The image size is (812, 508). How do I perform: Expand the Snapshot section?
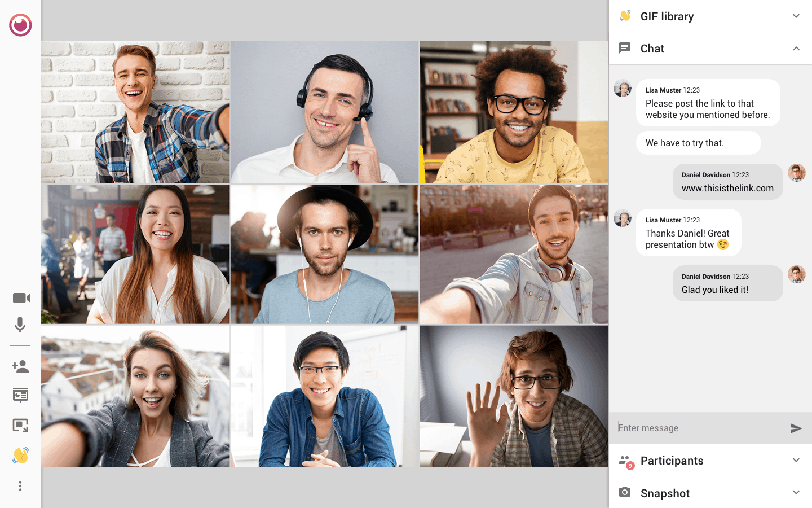796,492
